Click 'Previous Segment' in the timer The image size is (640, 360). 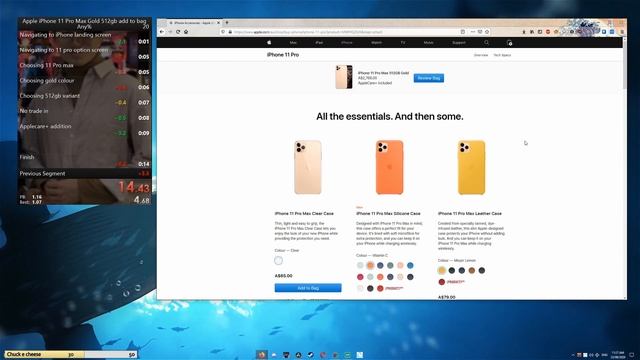(42, 173)
